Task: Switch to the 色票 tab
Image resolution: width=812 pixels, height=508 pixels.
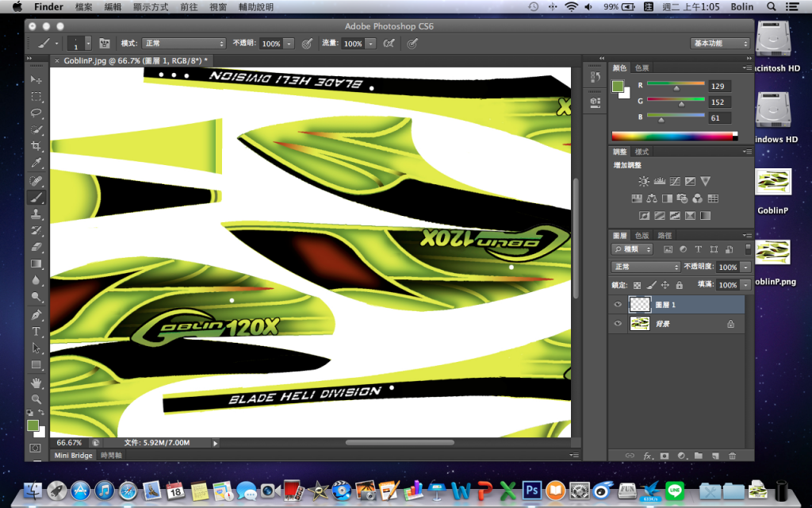Action: pos(642,68)
